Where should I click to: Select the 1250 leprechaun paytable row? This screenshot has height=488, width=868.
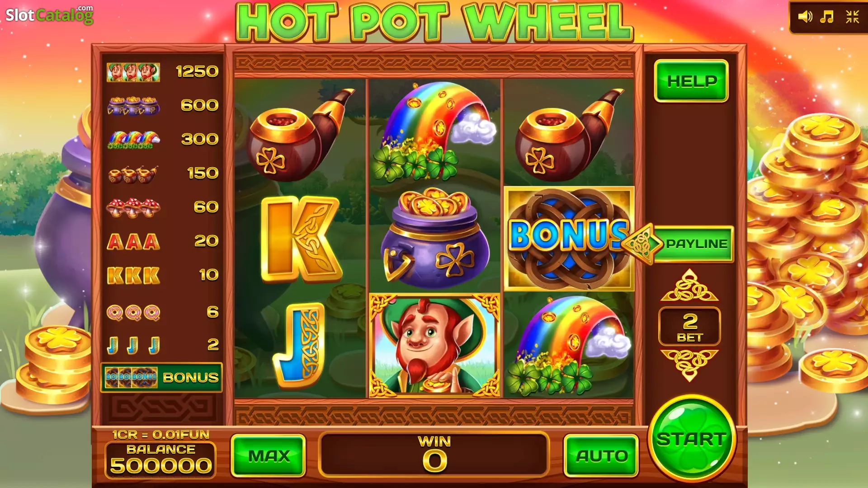coord(162,72)
